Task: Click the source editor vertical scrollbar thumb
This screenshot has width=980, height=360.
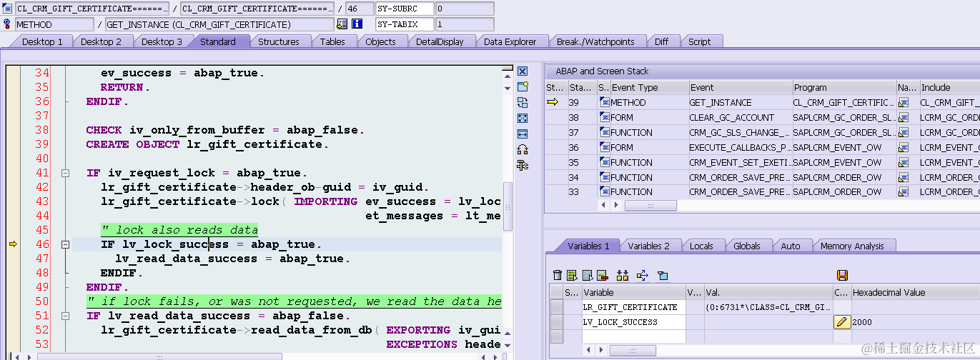Action: coord(508,206)
